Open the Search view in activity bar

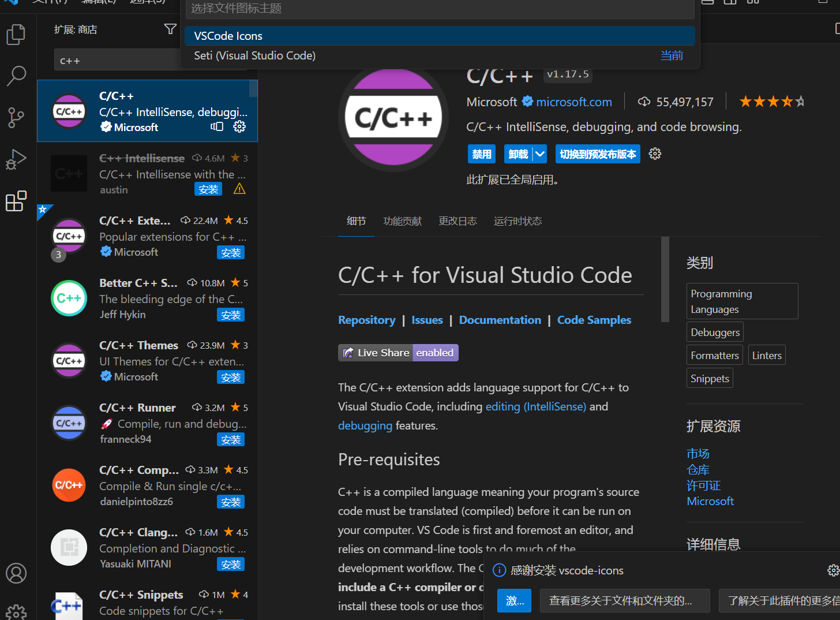coord(16,76)
